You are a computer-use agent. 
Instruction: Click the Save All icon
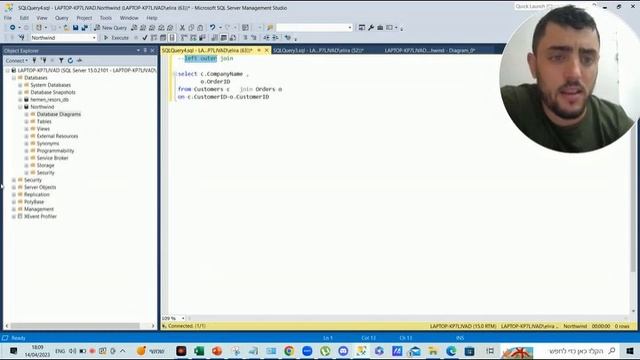(x=84, y=28)
